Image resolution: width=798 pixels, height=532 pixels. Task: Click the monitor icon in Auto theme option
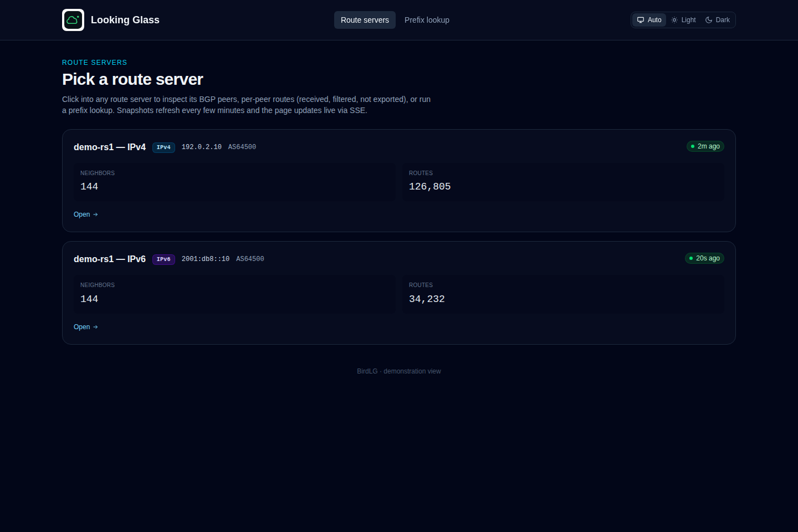click(641, 20)
